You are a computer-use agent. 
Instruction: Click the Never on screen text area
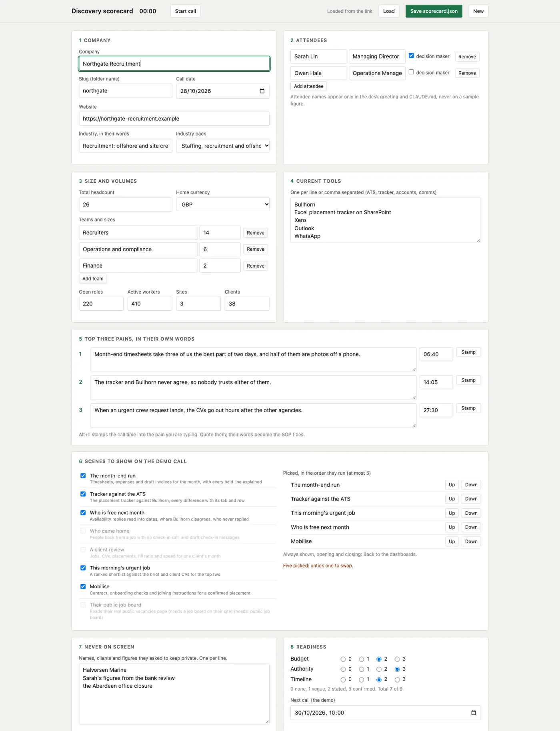[174, 694]
